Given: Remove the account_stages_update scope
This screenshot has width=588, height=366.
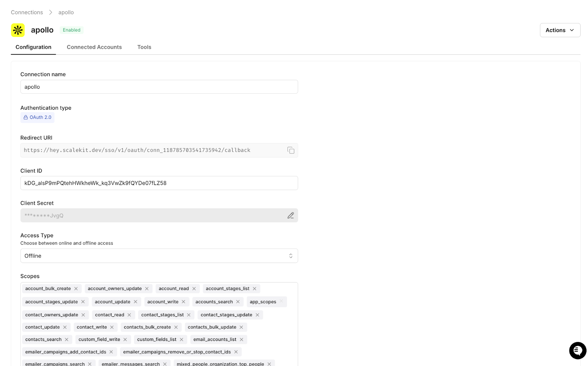Looking at the screenshot, I should click(x=83, y=302).
